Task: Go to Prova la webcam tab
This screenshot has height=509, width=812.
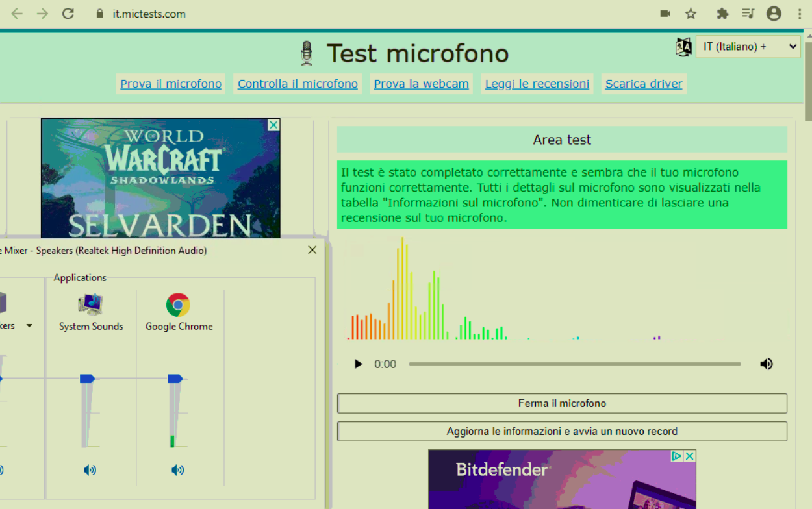Action: [421, 84]
